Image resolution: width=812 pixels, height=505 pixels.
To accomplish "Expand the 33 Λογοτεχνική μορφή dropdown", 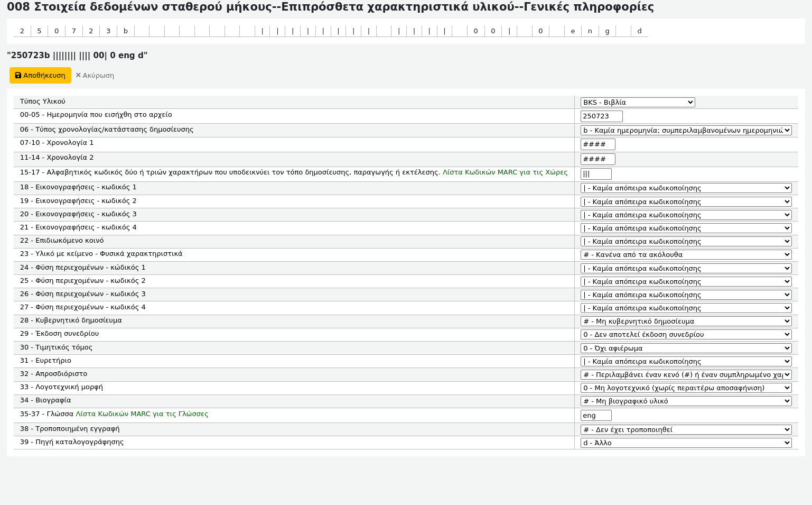I will tap(685, 388).
